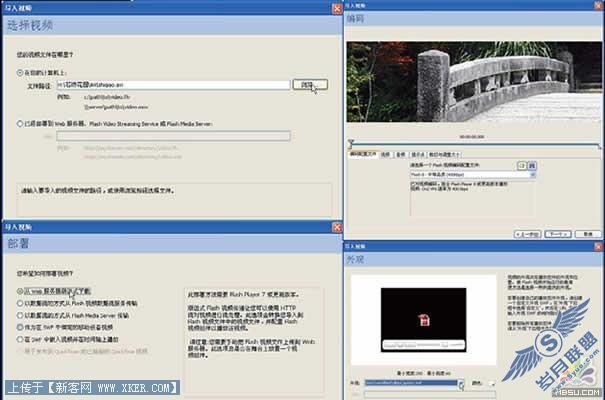This screenshot has width=605, height=400.
Task: Click the skin preview playback control bar
Action: [x=423, y=344]
